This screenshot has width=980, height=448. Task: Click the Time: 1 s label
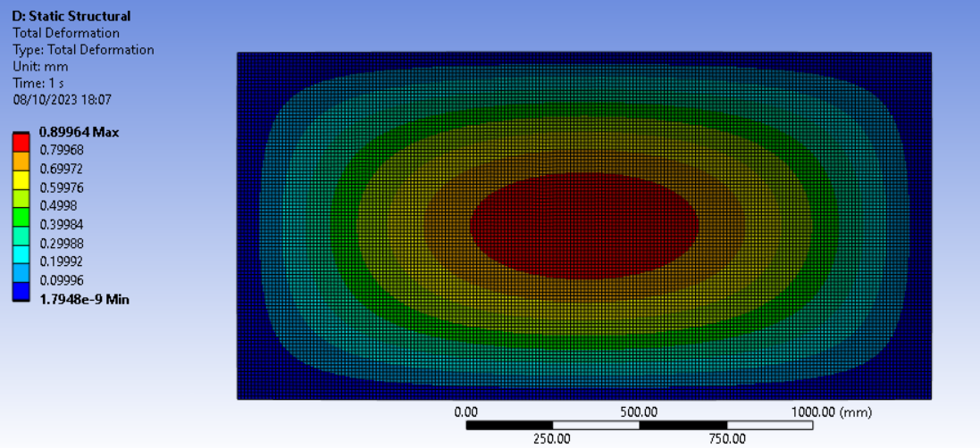(x=38, y=82)
